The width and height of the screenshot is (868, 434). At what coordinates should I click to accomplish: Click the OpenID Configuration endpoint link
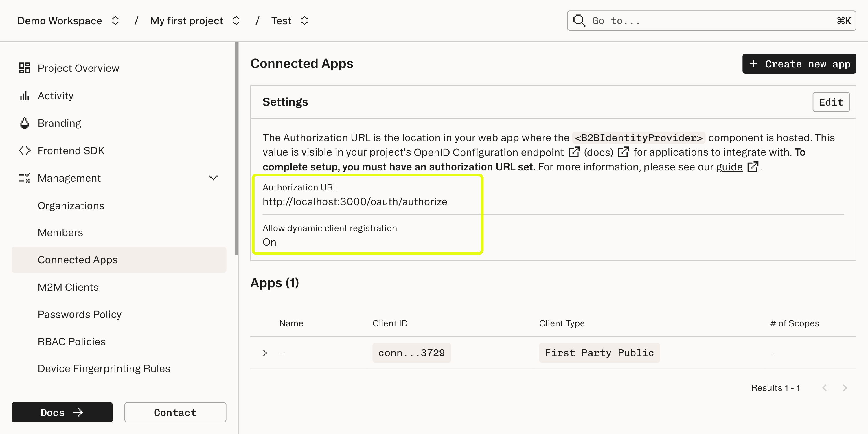[488, 152]
